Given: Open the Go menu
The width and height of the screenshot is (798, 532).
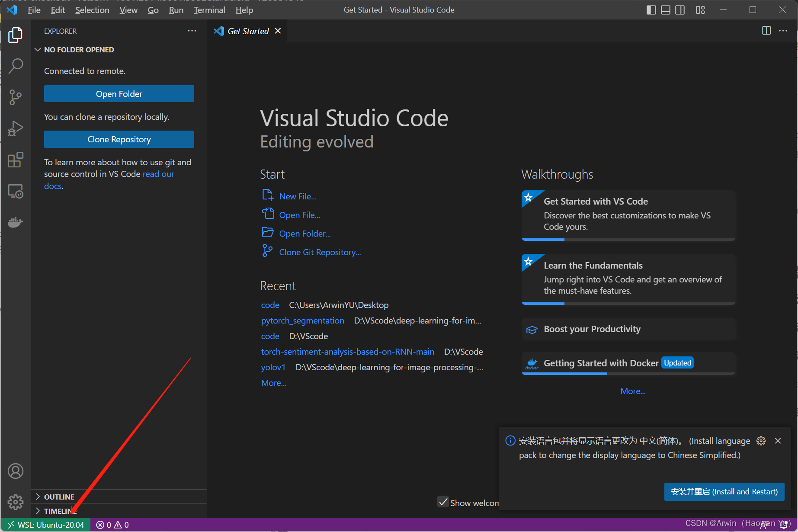Looking at the screenshot, I should (153, 10).
